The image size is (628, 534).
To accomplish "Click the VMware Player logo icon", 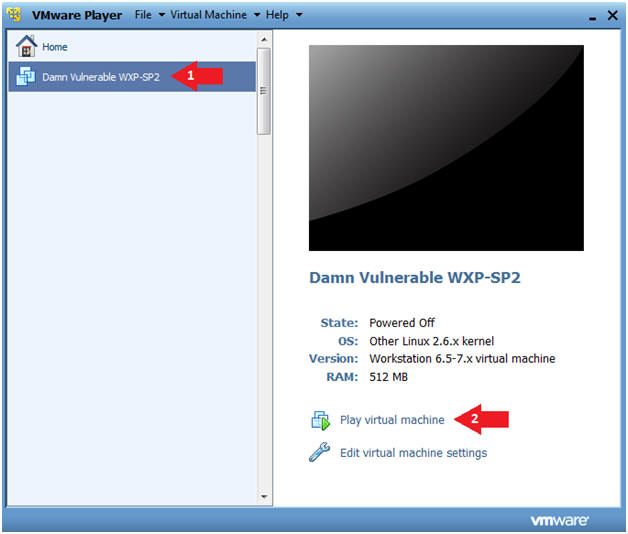I will [14, 15].
